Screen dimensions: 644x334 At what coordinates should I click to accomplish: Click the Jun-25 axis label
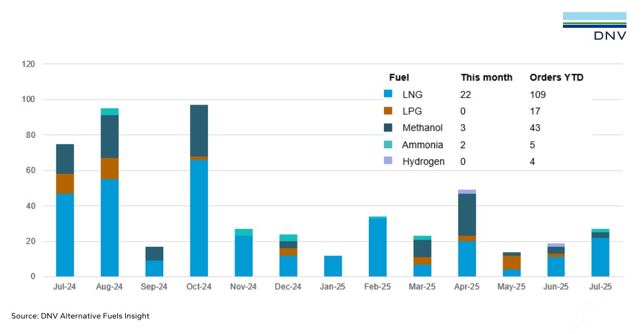pos(556,287)
